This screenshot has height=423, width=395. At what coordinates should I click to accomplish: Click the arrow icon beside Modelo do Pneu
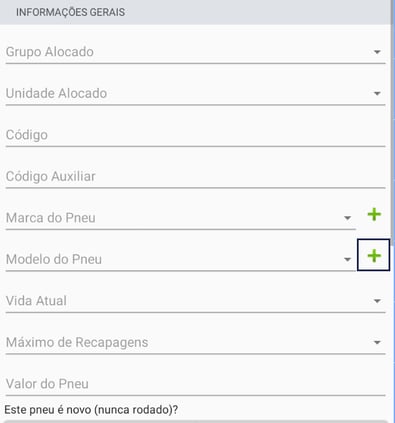tap(347, 259)
